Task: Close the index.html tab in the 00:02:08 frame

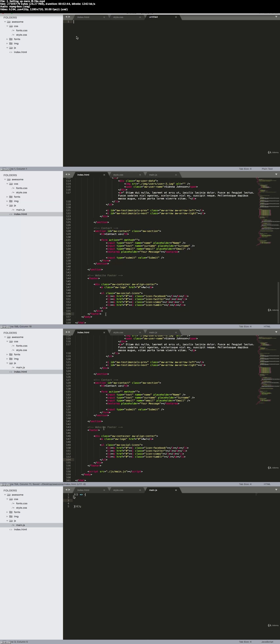Action: point(104,490)
